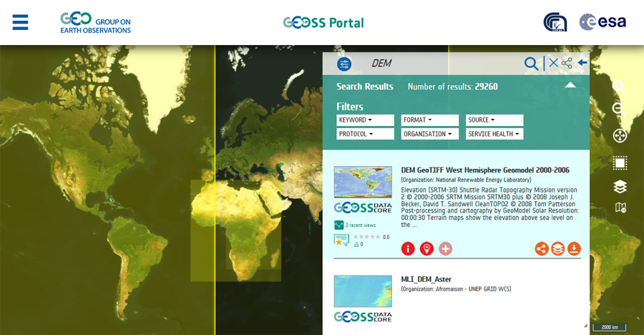Open the hamburger main menu
This screenshot has height=335, width=644.
coord(20,22)
